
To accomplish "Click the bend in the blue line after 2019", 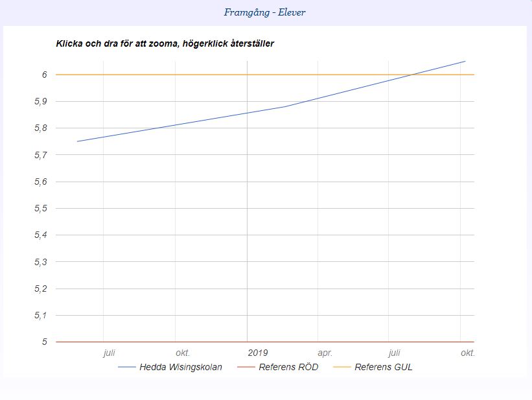I will point(286,106).
